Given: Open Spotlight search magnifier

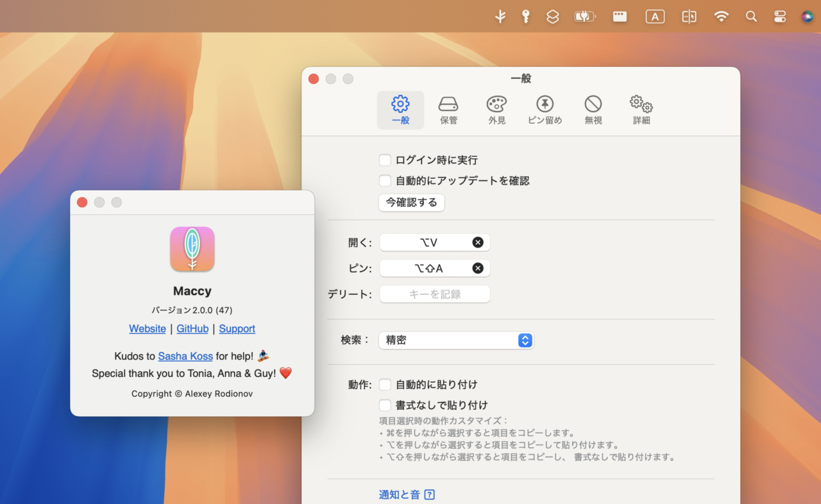Looking at the screenshot, I should point(751,17).
